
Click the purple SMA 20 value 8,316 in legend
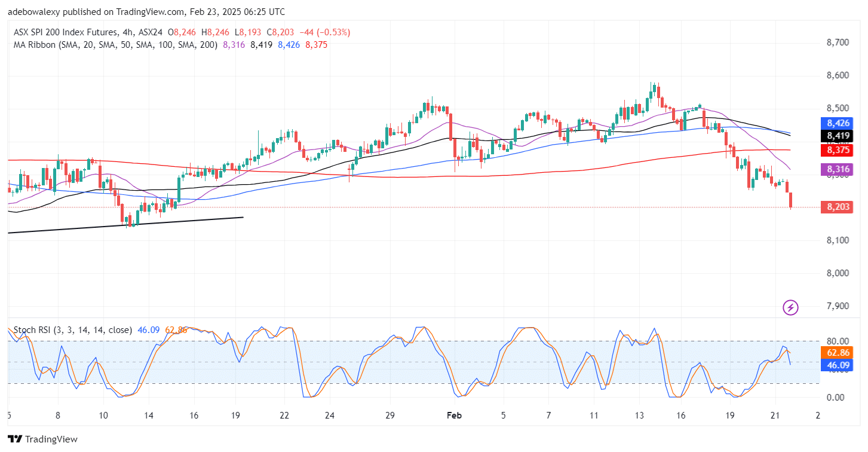point(235,44)
